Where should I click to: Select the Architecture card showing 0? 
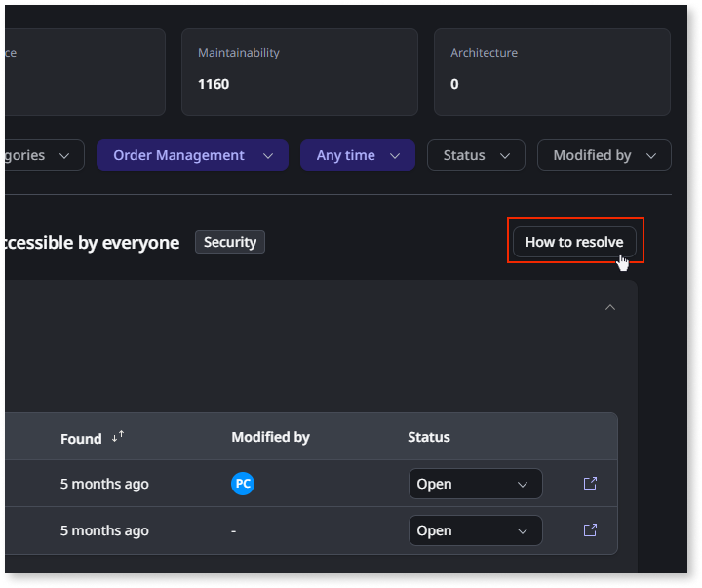coord(552,72)
